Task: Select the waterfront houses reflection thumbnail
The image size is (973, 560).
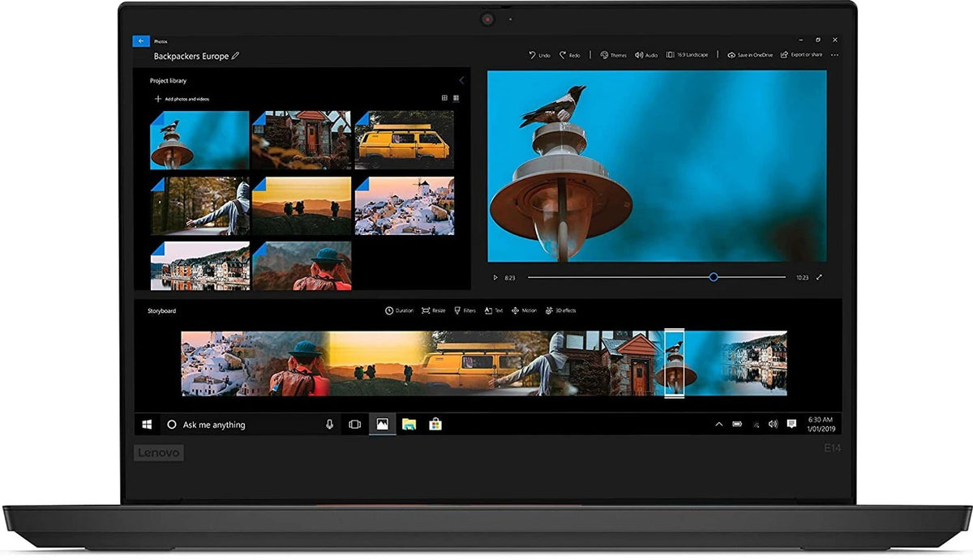Action: coord(199,266)
